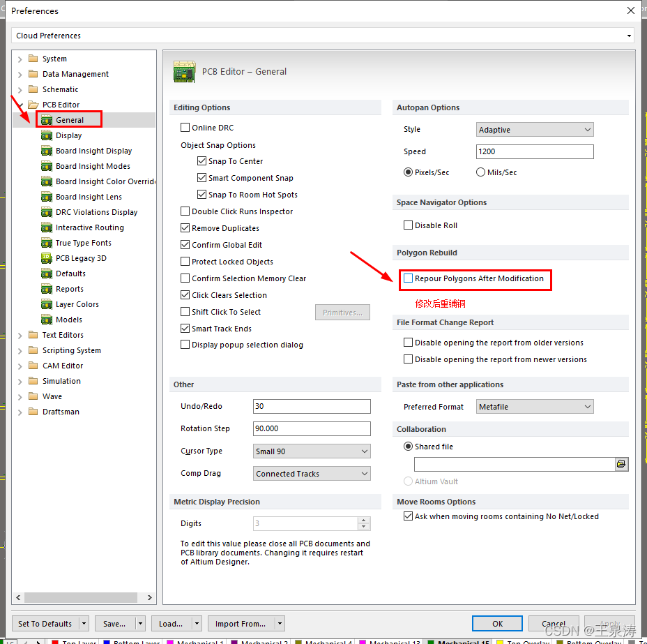Enable the Disable Roll checkbox

(408, 225)
